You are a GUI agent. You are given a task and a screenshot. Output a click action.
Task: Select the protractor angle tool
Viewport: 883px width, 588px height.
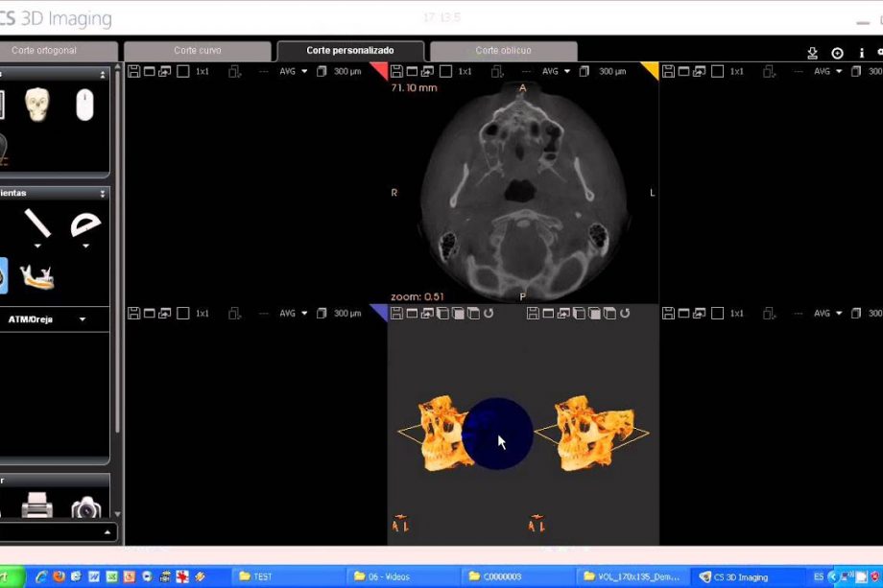tap(85, 224)
